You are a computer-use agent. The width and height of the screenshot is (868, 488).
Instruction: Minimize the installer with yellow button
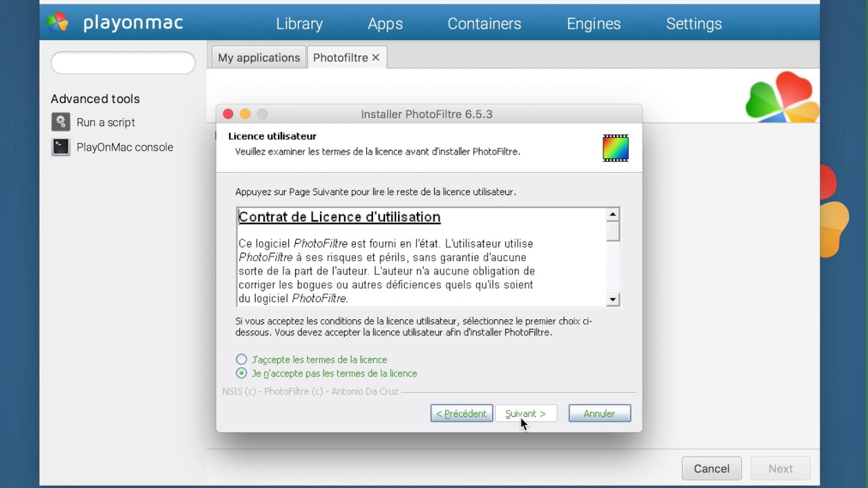pyautogui.click(x=245, y=114)
